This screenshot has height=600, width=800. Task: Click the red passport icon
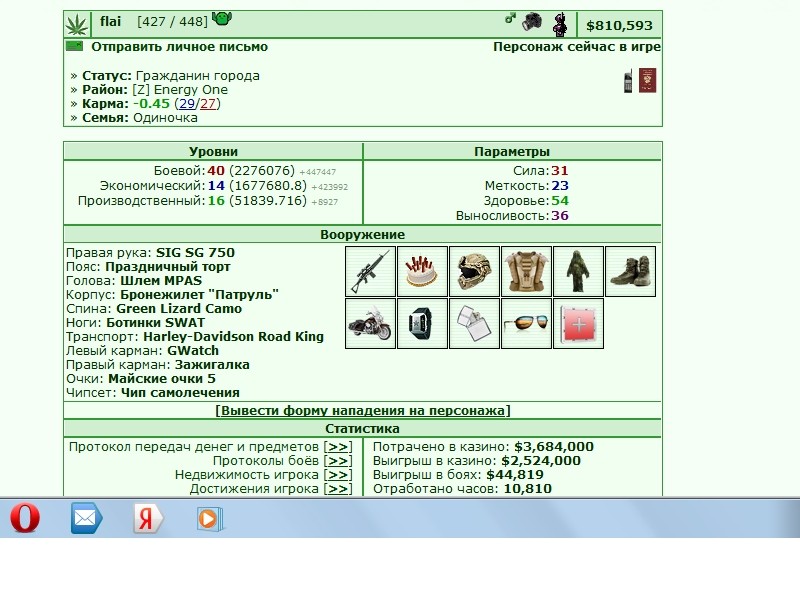[647, 80]
